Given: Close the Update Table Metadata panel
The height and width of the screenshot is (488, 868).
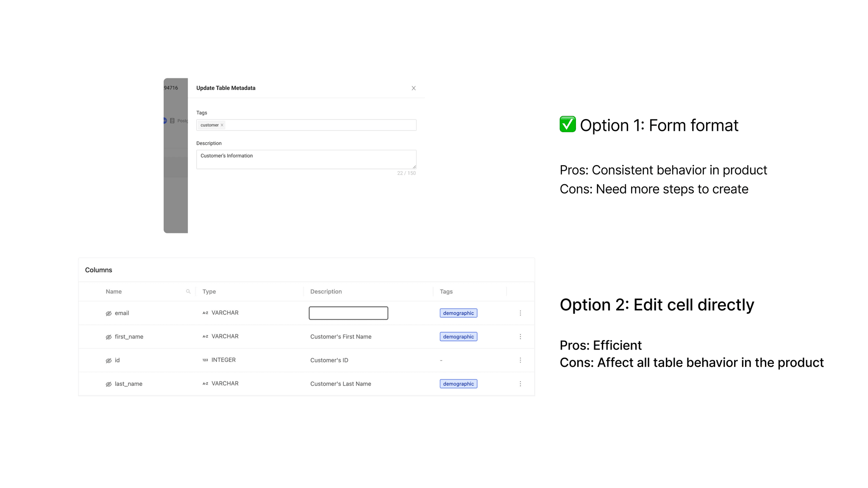Looking at the screenshot, I should (x=414, y=88).
